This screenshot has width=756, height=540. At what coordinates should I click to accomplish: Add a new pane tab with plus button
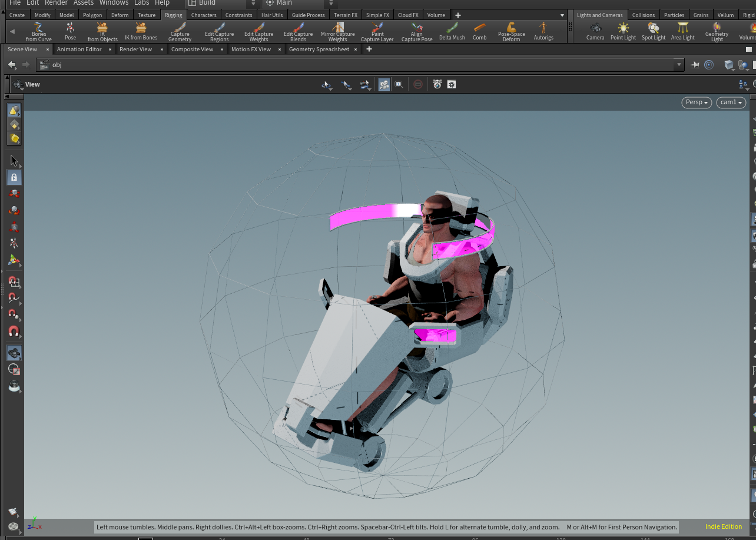(x=369, y=49)
